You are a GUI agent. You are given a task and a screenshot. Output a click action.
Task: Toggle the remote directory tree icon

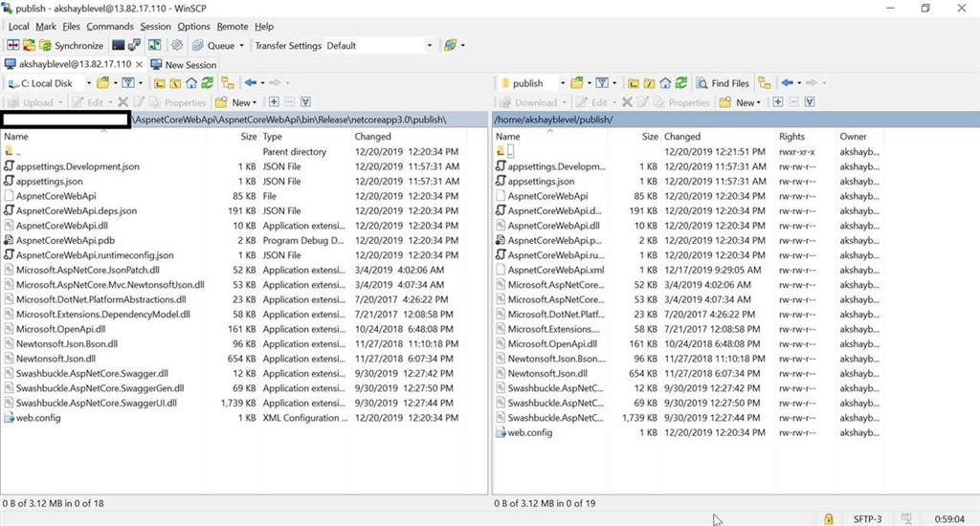765,83
